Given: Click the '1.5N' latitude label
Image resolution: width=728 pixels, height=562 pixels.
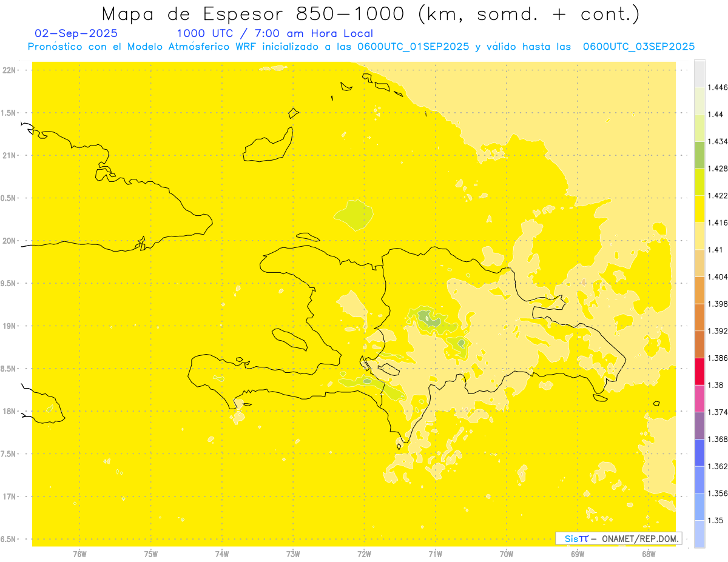Looking at the screenshot, I should coord(9,113).
